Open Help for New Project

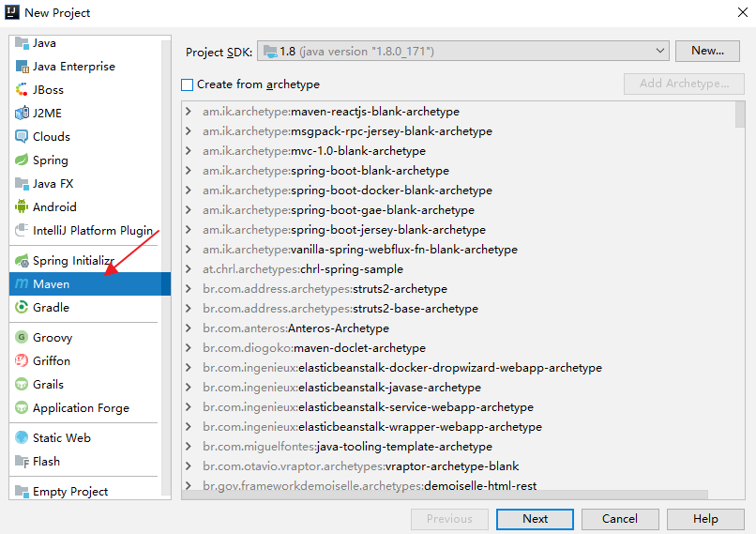click(705, 519)
